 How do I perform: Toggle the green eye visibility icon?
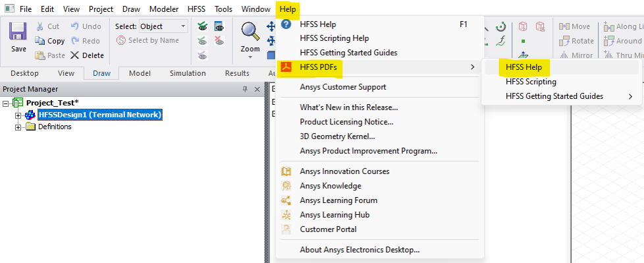click(x=202, y=26)
